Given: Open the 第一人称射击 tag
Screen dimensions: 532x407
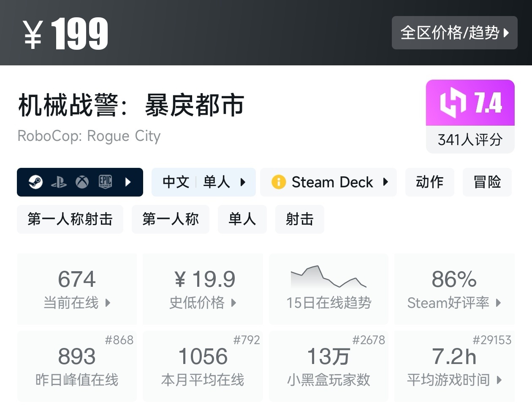Looking at the screenshot, I should [70, 219].
